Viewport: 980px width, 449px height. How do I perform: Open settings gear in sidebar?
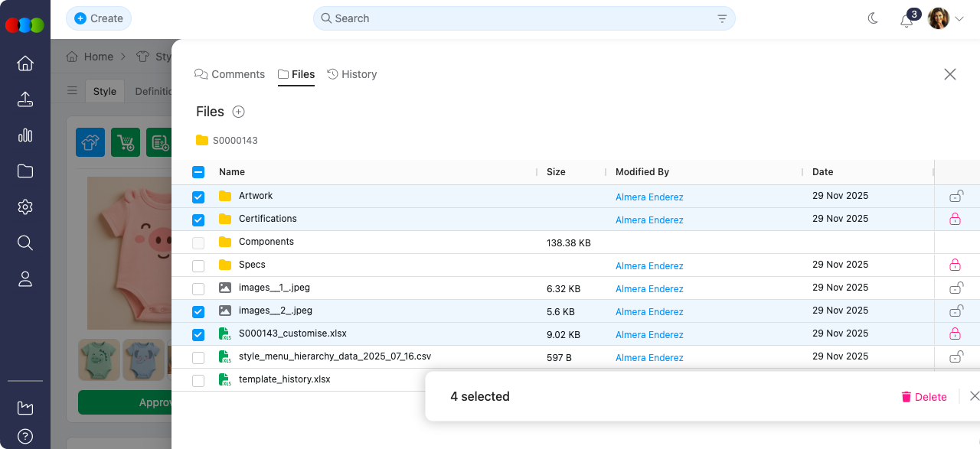[25, 207]
